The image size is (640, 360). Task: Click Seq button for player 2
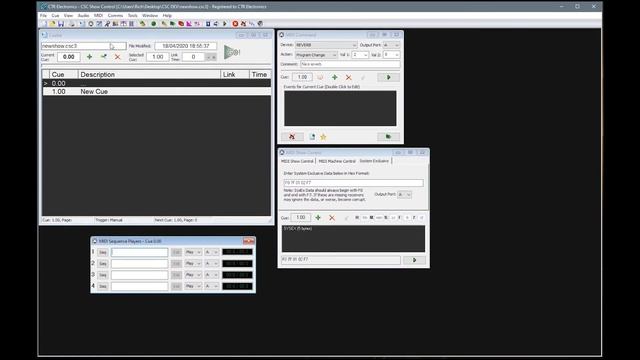tap(103, 264)
